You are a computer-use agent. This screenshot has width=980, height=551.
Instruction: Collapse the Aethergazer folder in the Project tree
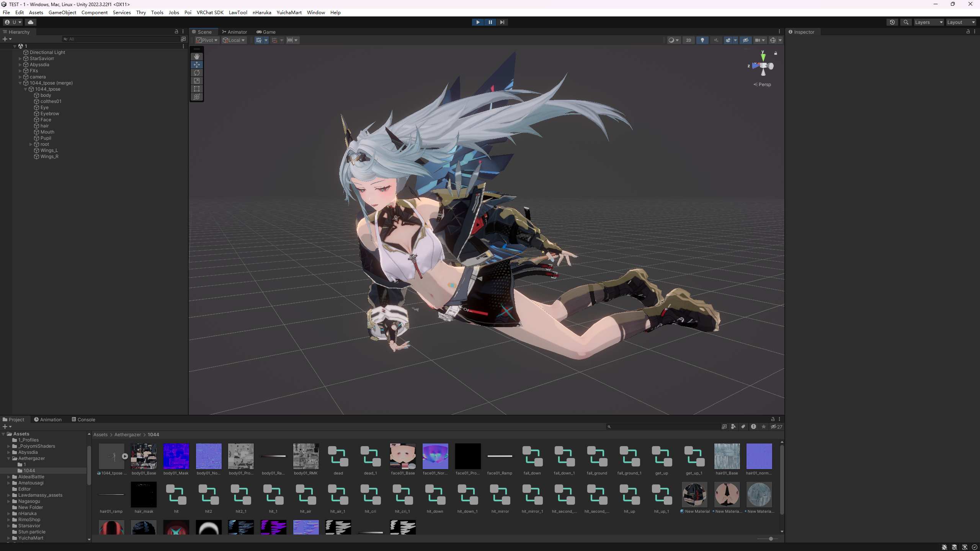[8, 458]
